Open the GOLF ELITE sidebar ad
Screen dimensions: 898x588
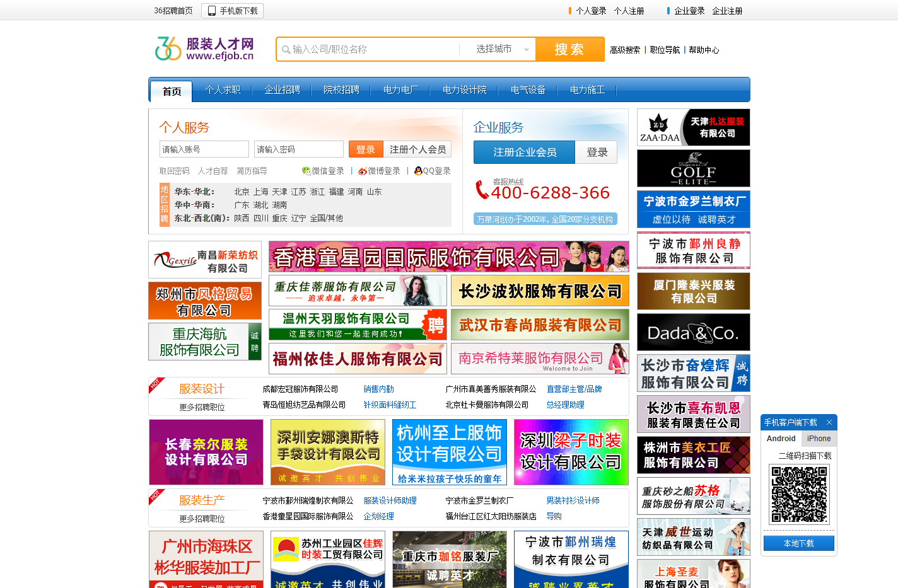[694, 168]
